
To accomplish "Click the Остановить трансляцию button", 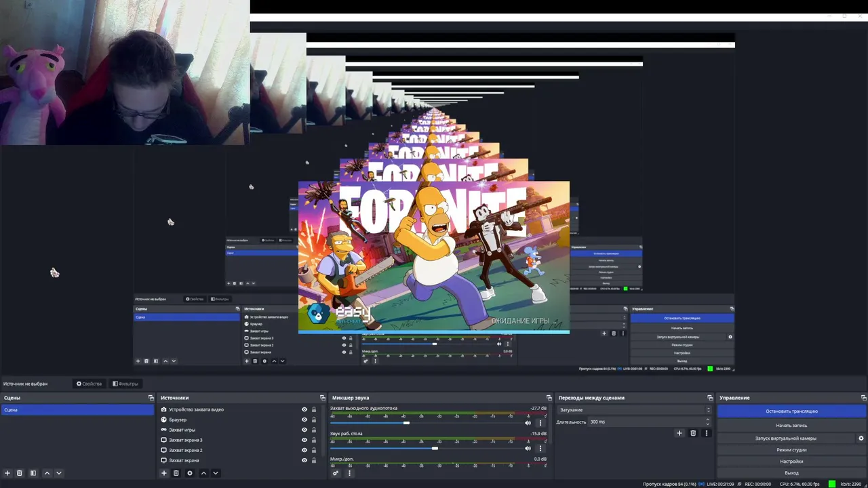I will click(791, 411).
